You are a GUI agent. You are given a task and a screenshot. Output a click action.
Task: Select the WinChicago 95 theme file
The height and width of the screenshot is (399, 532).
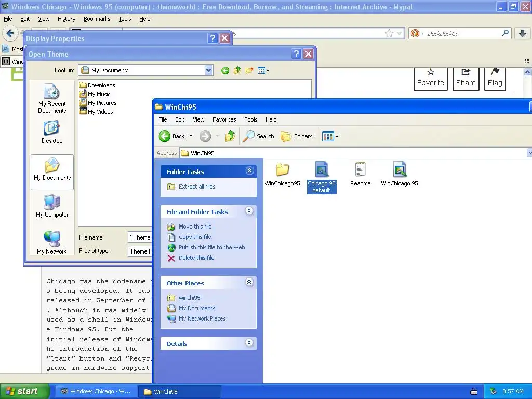pyautogui.click(x=400, y=175)
